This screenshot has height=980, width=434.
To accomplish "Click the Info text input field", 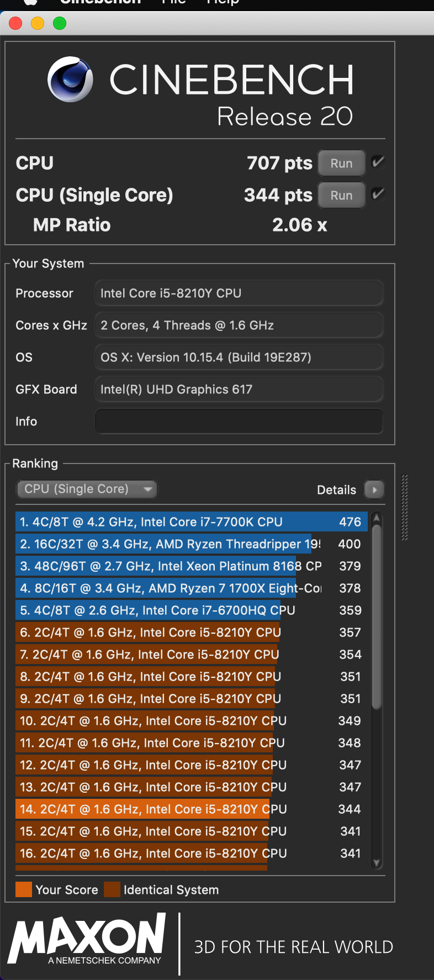I will [239, 421].
